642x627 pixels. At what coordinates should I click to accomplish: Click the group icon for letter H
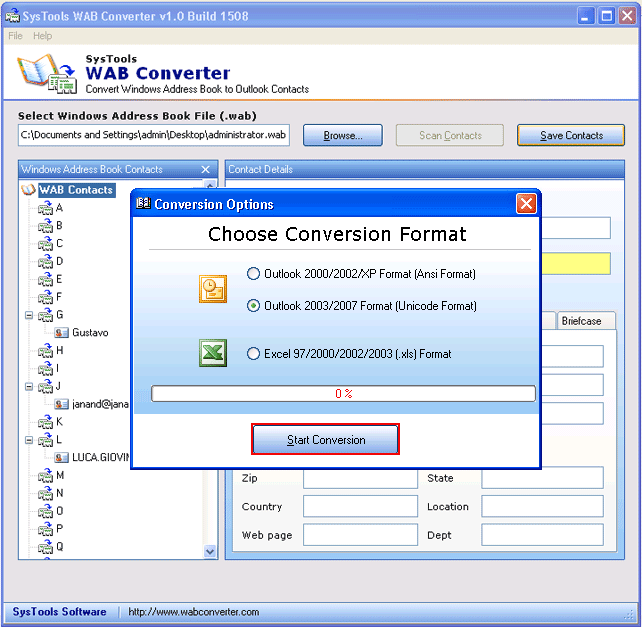pyautogui.click(x=45, y=351)
